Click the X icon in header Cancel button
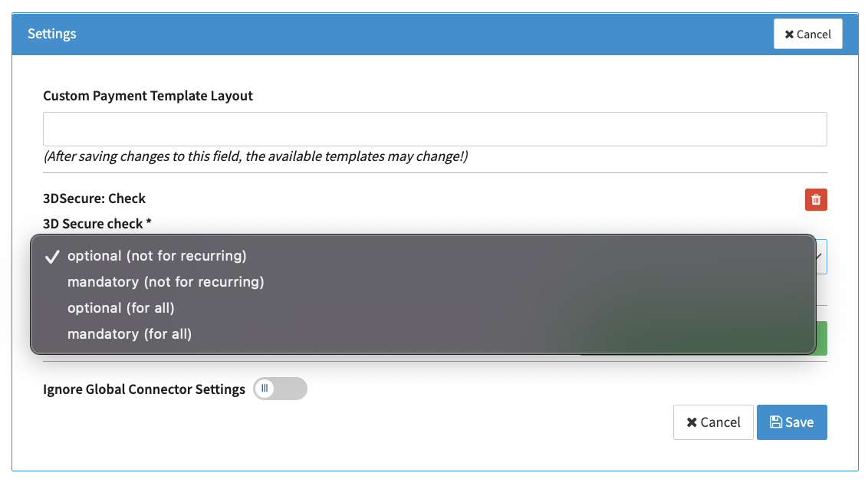Viewport: 868px width, 489px height. click(789, 34)
